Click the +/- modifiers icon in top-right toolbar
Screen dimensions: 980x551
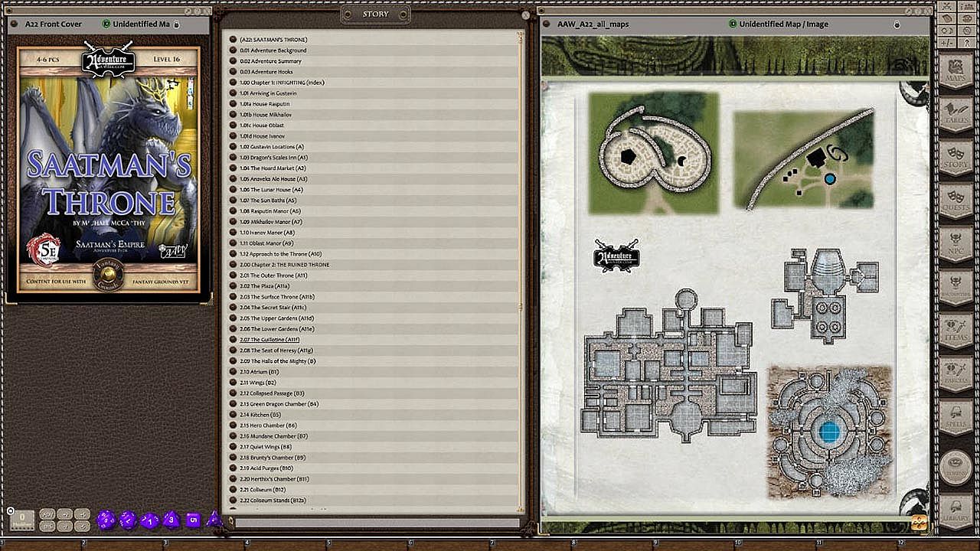pyautogui.click(x=946, y=41)
